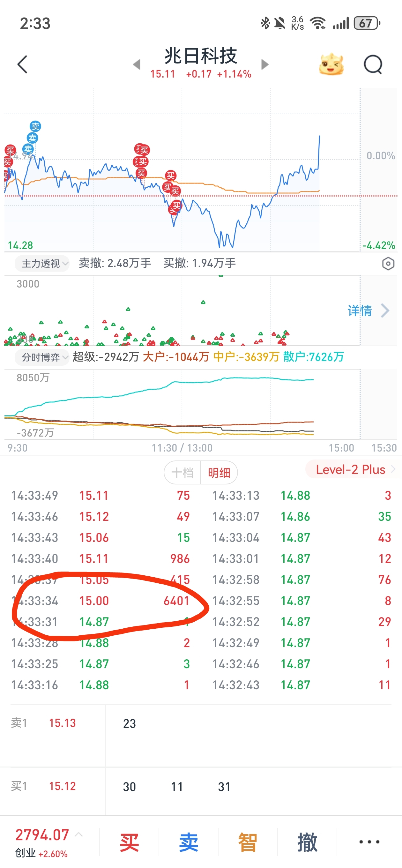Tap the 兆日科技 stock title
The image size is (402, 868).
pyautogui.click(x=201, y=56)
